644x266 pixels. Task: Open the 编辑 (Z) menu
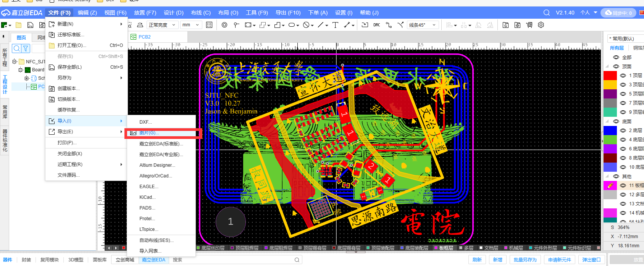[x=87, y=13]
